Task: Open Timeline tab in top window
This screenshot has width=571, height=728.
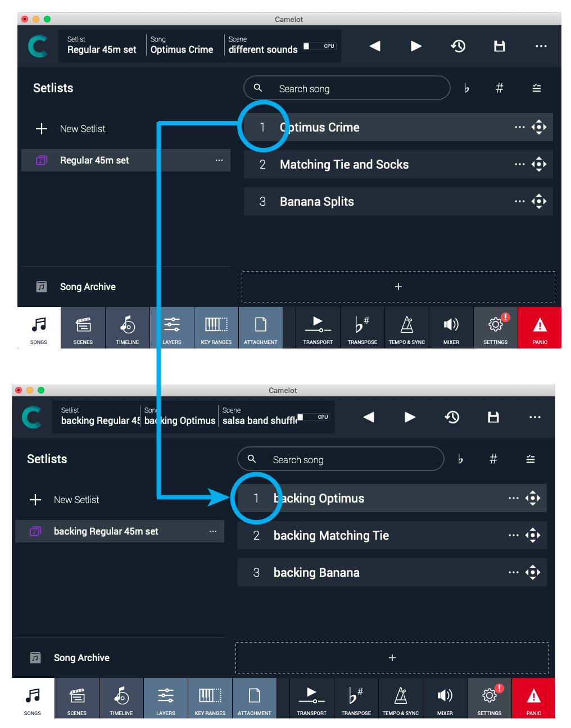Action: coord(128,328)
